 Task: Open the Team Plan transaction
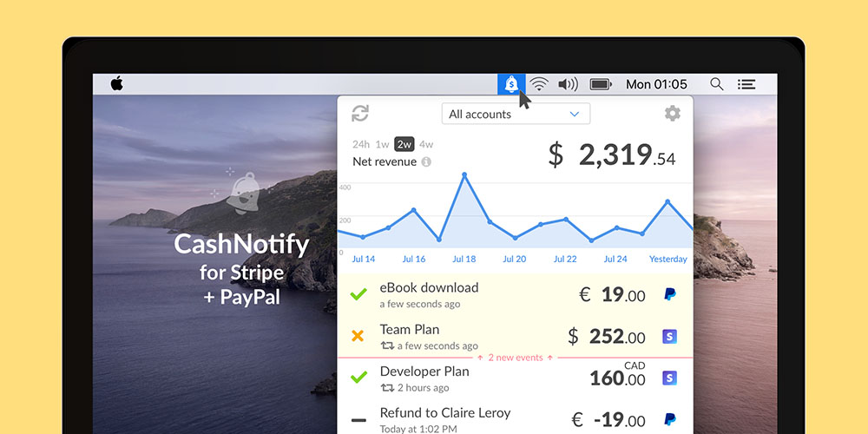click(x=515, y=336)
